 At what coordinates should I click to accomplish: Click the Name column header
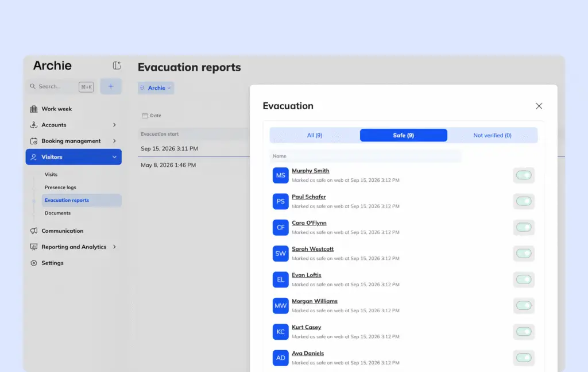point(280,156)
